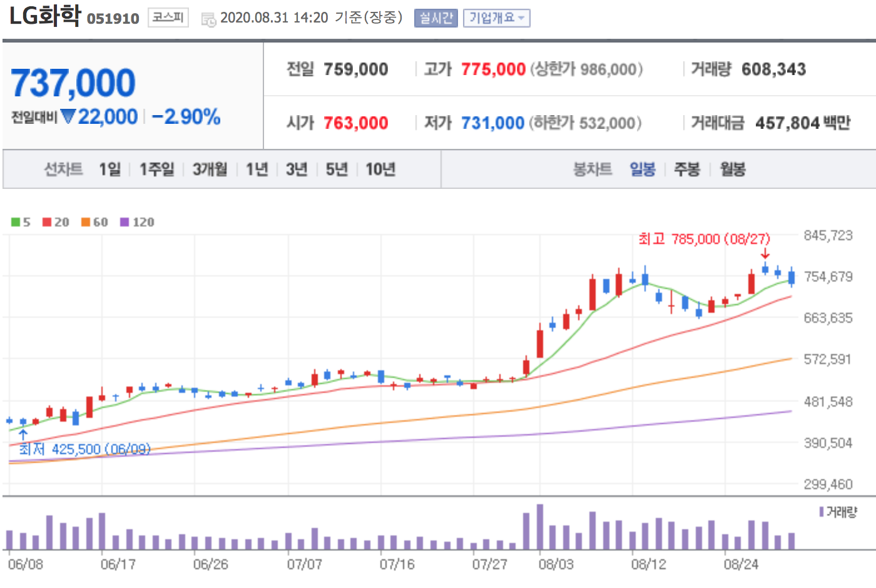The image size is (876, 588).
Task: Switch to the 주봉 weekly candle chart
Action: 687,169
